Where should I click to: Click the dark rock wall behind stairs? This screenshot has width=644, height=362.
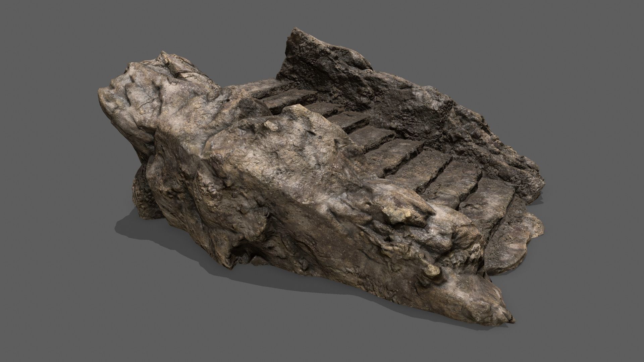386,97
